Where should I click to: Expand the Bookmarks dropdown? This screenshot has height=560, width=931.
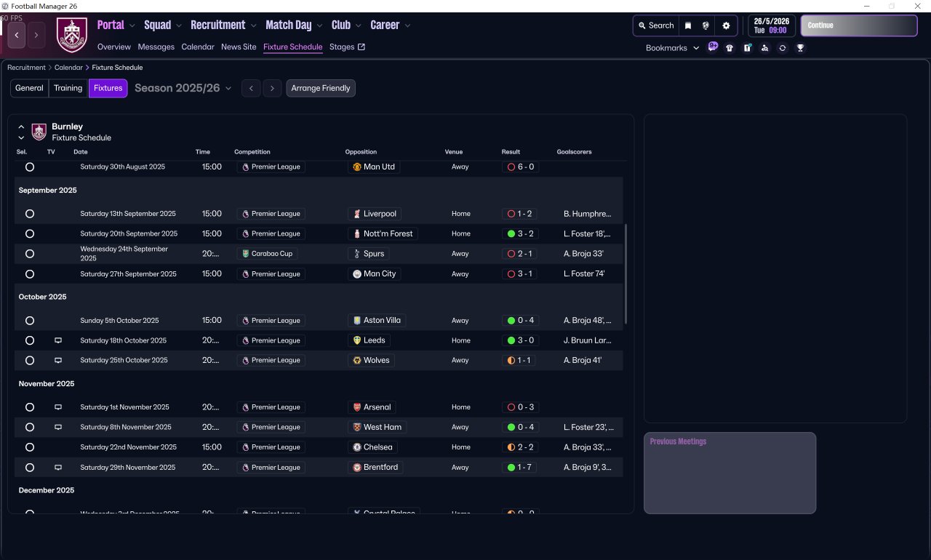pyautogui.click(x=672, y=48)
